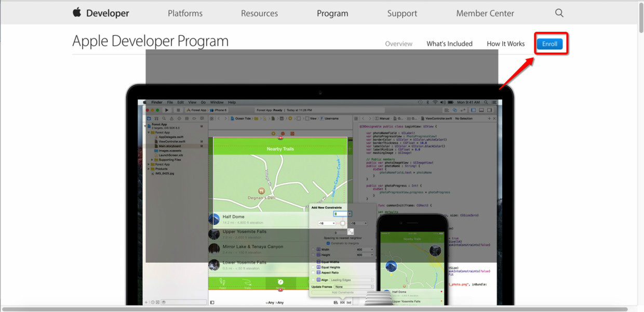Viewport: 644px width, 312px height.
Task: Select IMG_6425.jpg in the file tree
Action: point(166,173)
